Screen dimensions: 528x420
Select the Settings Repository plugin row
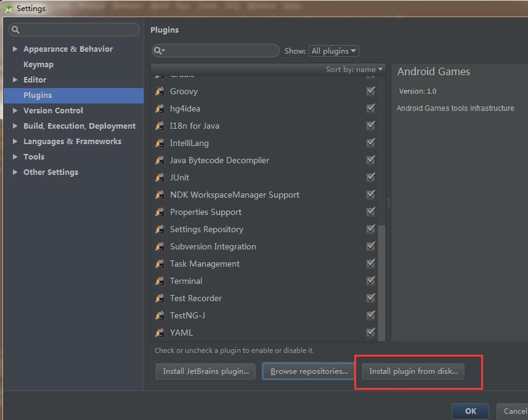(265, 229)
